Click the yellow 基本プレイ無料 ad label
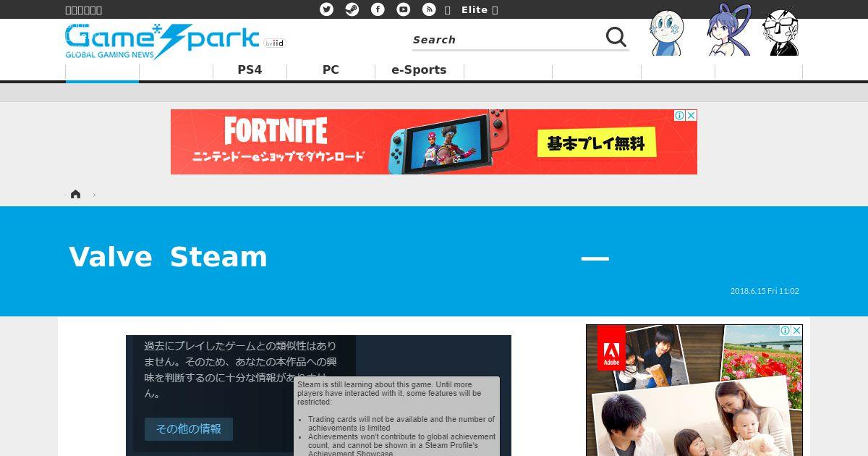Screen dimensions: 868x456 tap(596, 143)
